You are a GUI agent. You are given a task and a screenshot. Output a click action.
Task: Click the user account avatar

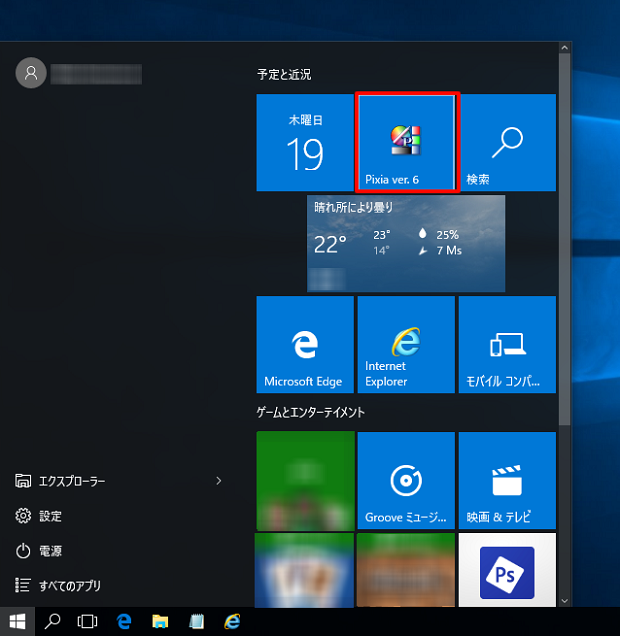pos(31,73)
